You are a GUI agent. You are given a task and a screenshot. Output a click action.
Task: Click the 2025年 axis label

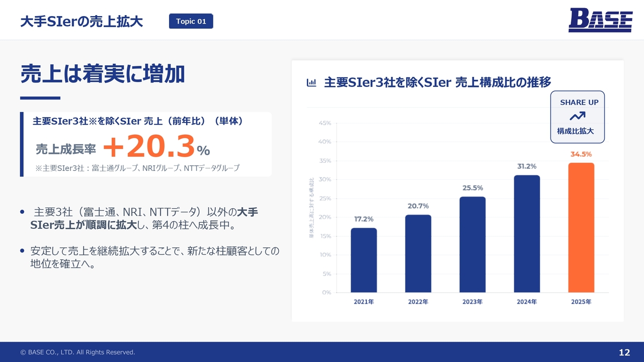(581, 302)
